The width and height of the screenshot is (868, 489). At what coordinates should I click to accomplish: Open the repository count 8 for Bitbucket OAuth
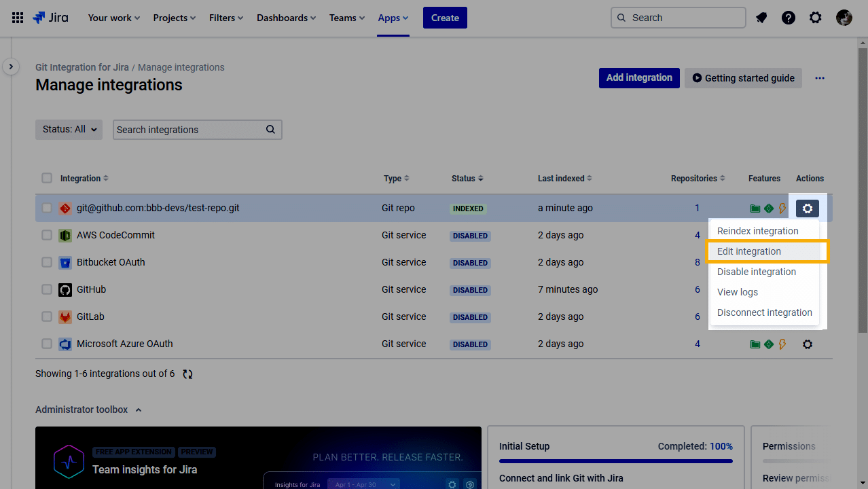(698, 263)
